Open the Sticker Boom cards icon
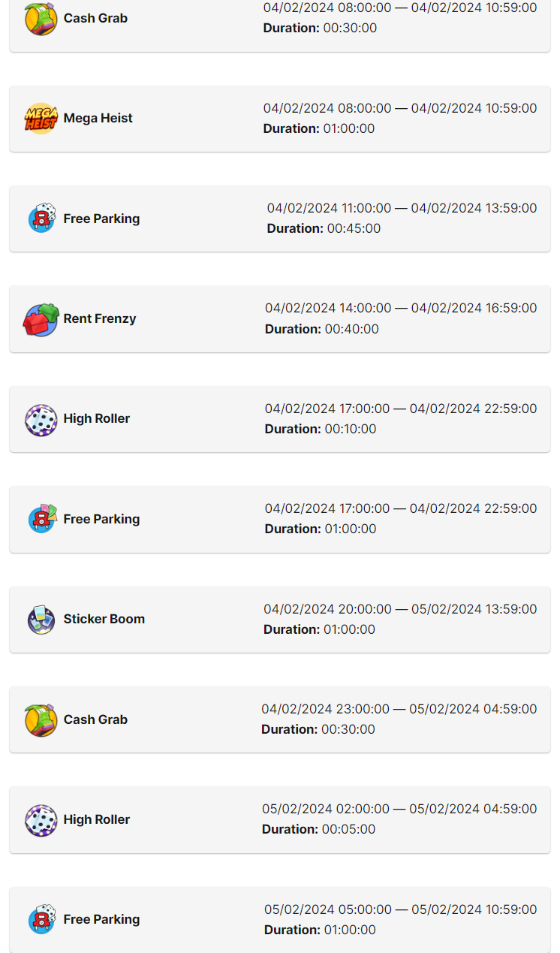The image size is (560, 953). 41,620
